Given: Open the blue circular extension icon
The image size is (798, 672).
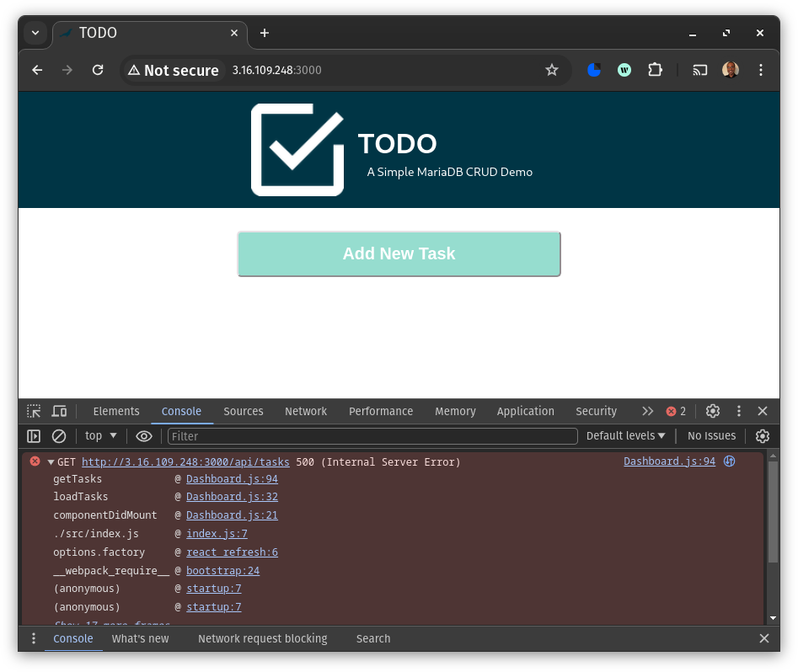Looking at the screenshot, I should coord(594,70).
